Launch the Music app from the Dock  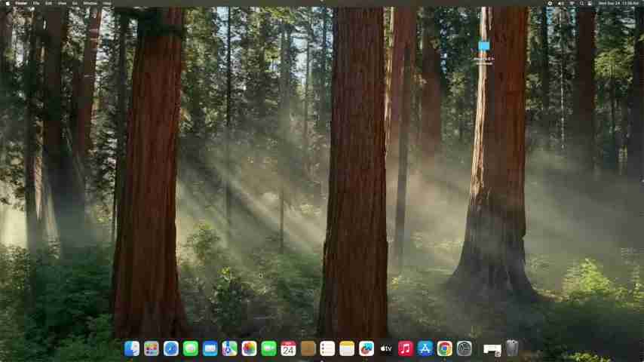pos(406,348)
